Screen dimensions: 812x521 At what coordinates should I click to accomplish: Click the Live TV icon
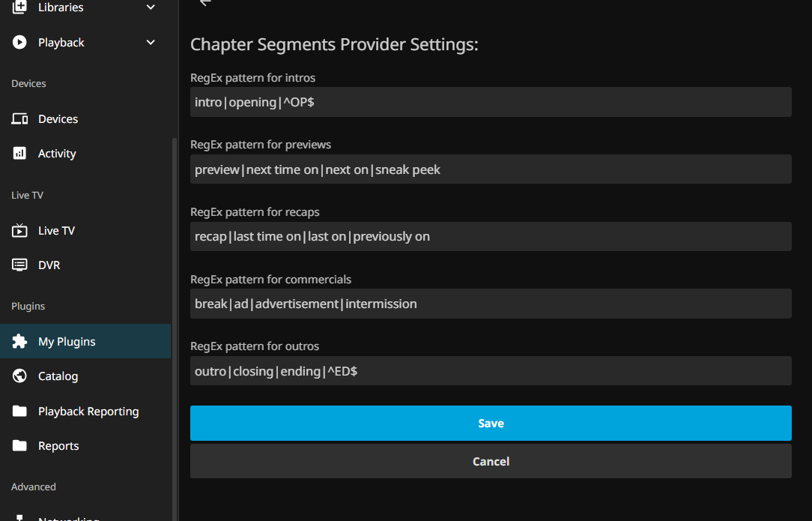pos(19,231)
